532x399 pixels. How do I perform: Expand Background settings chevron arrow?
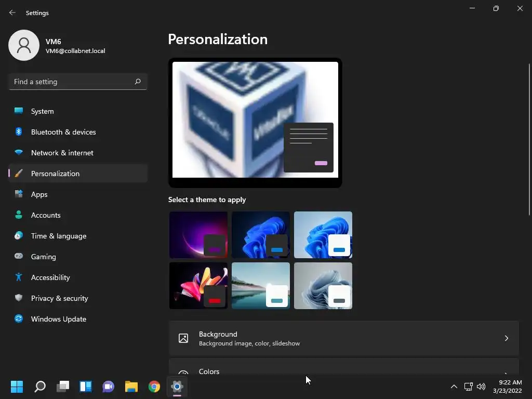506,338
